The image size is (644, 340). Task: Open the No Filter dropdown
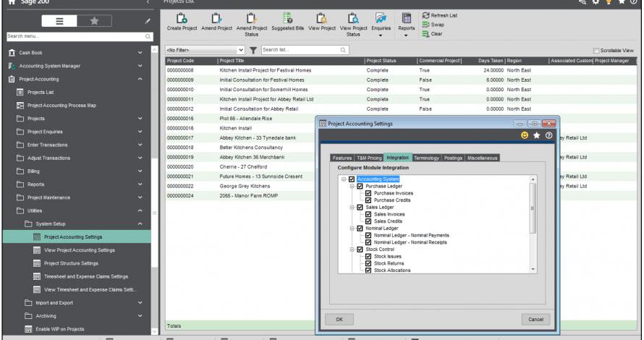point(205,50)
